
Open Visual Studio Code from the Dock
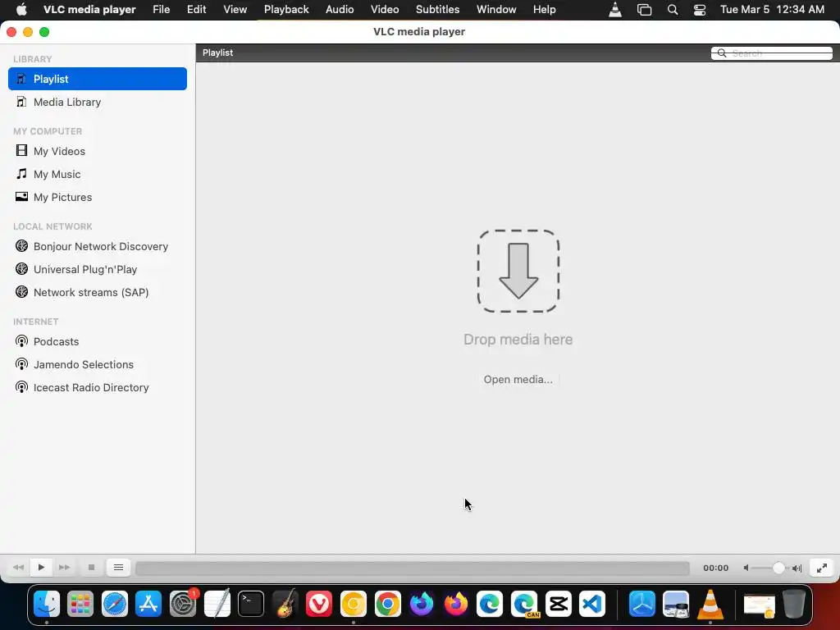pos(592,604)
